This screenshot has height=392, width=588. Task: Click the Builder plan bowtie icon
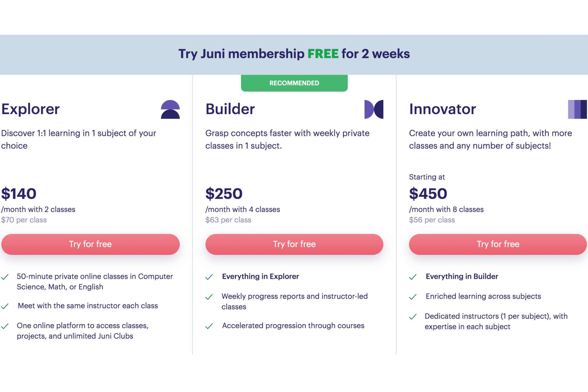[x=373, y=110]
